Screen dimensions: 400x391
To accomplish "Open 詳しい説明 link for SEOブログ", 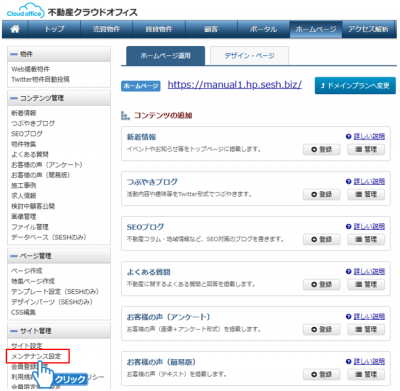I will coord(369,226).
